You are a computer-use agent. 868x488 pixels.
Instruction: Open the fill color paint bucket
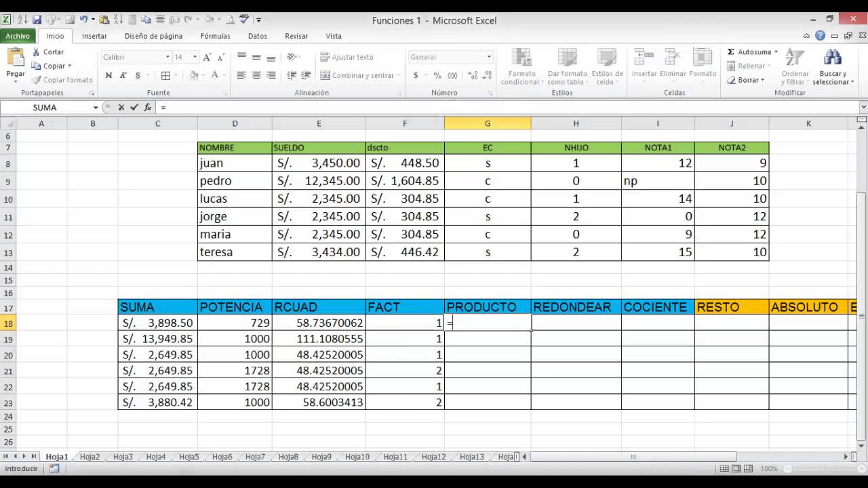(x=194, y=76)
